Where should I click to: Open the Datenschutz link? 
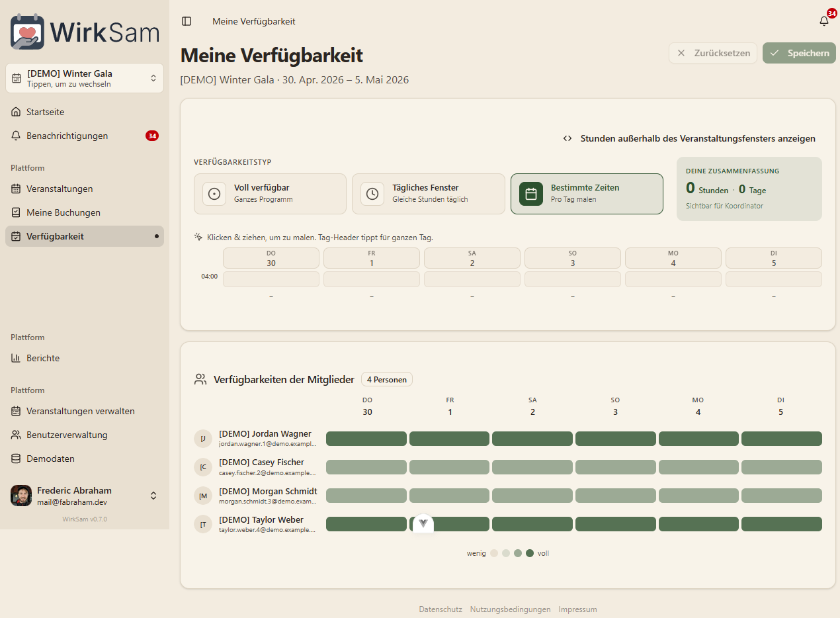coord(441,609)
